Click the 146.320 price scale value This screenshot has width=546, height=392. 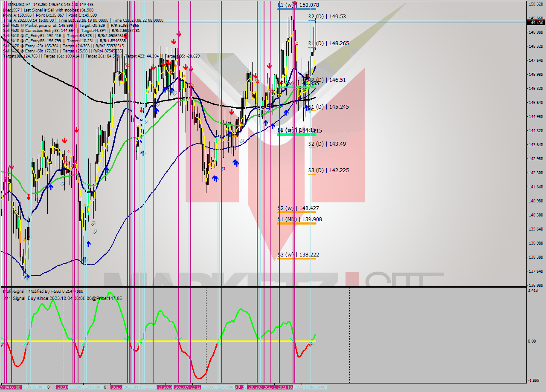[x=536, y=89]
